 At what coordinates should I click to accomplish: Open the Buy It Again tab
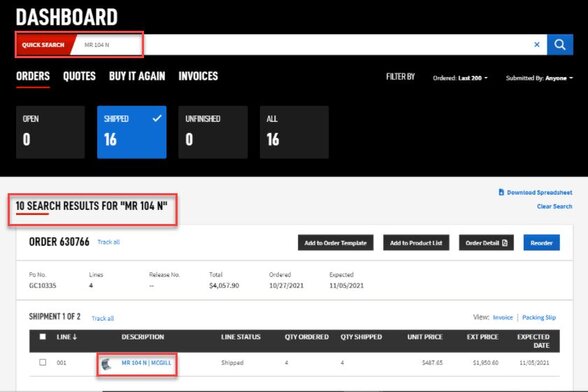coord(137,76)
